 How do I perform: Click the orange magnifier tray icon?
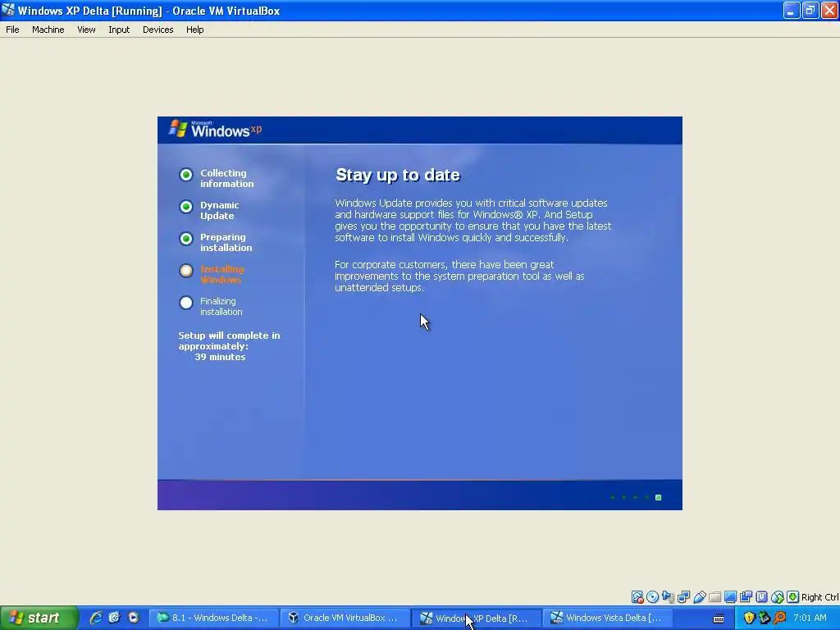pos(779,618)
